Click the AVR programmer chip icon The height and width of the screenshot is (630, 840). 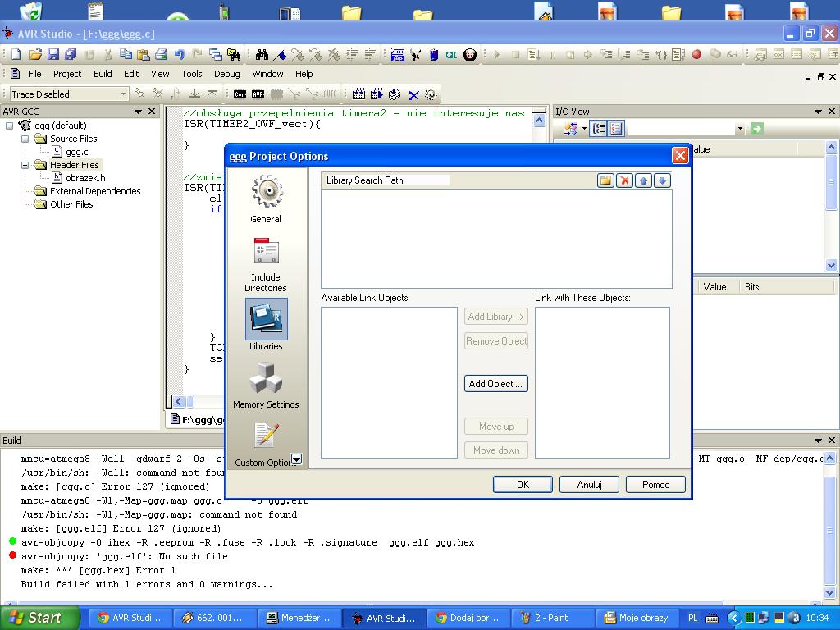point(258,94)
